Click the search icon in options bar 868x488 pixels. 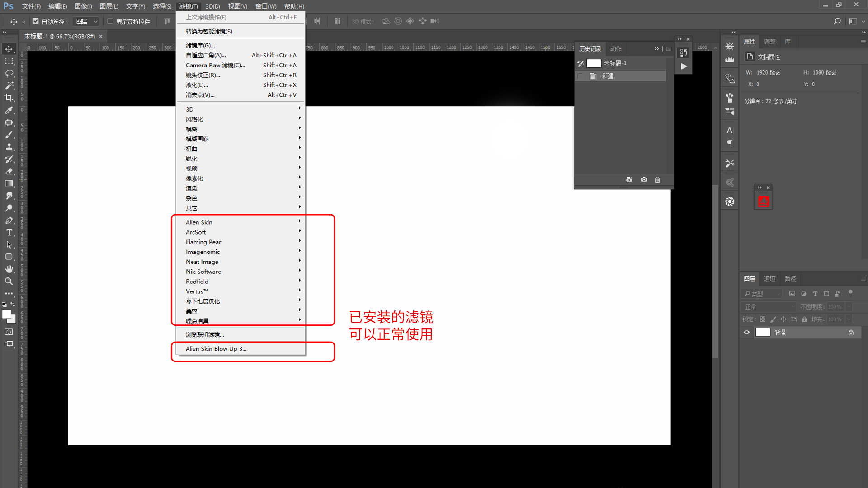coord(837,21)
